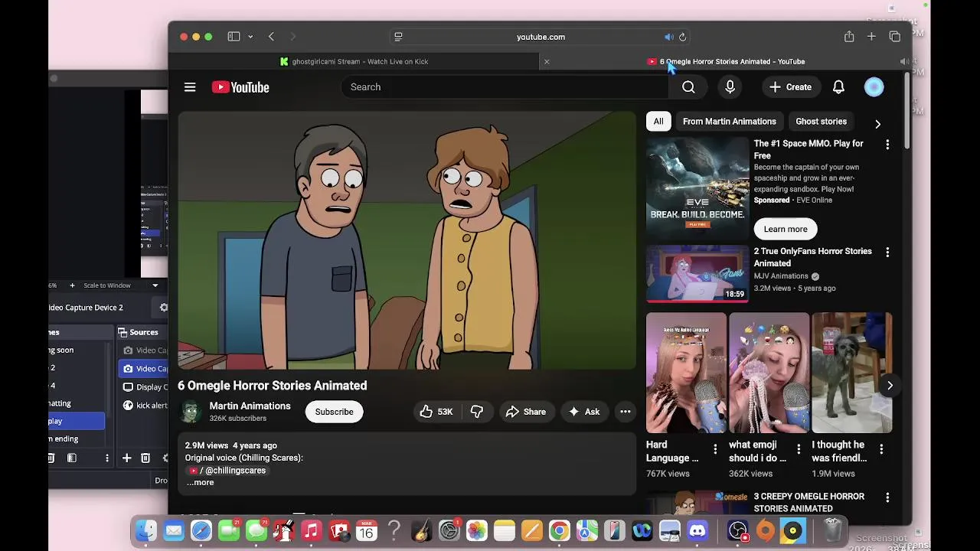The image size is (980, 551).
Task: Show more filter chips with right arrow
Action: click(x=877, y=124)
